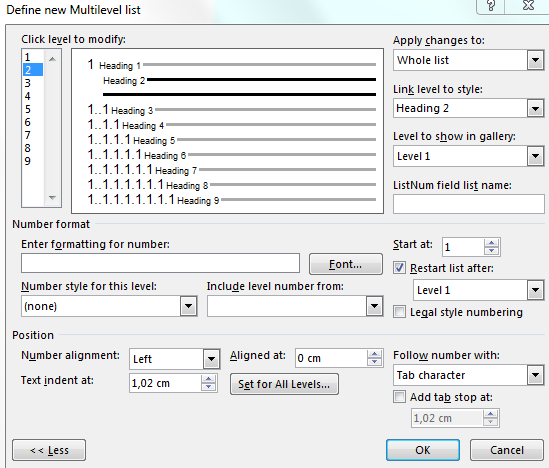Open Include level number from dropdown
549x468 pixels.
coord(374,306)
